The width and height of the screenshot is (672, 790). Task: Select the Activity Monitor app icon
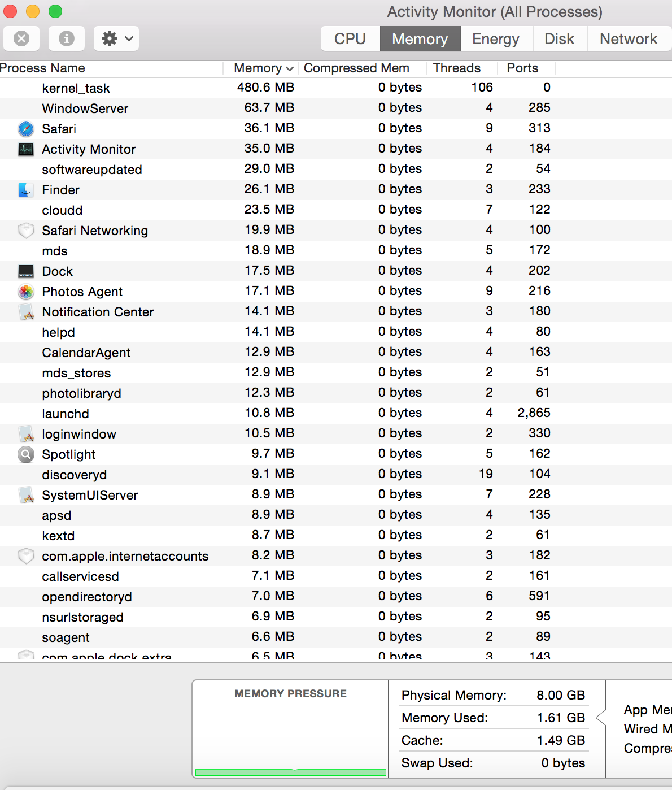tap(26, 149)
